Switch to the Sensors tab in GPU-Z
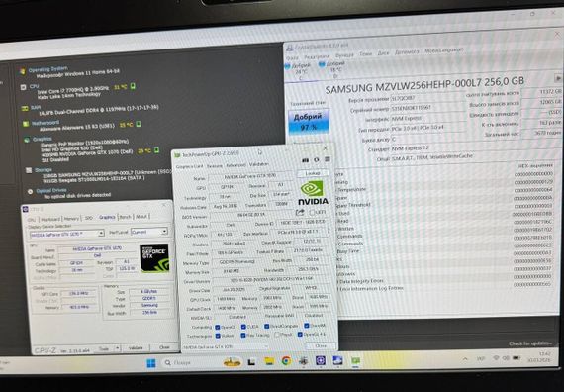The height and width of the screenshot is (392, 564). click(215, 166)
